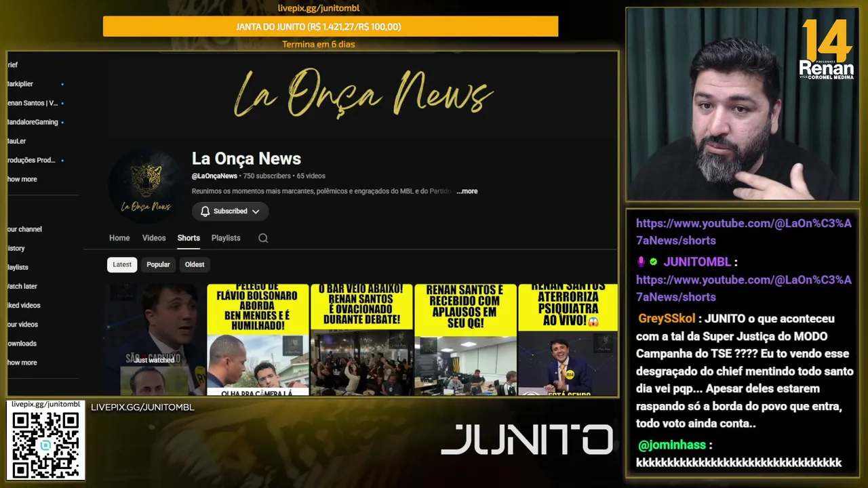Click the LIVEPIX.GG/JUNITOMBL label beside QR code
This screenshot has width=868, height=488.
click(142, 407)
